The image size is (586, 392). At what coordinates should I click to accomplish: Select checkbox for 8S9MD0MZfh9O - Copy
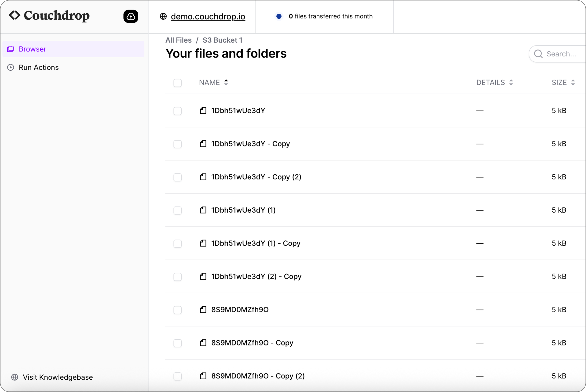coord(178,343)
